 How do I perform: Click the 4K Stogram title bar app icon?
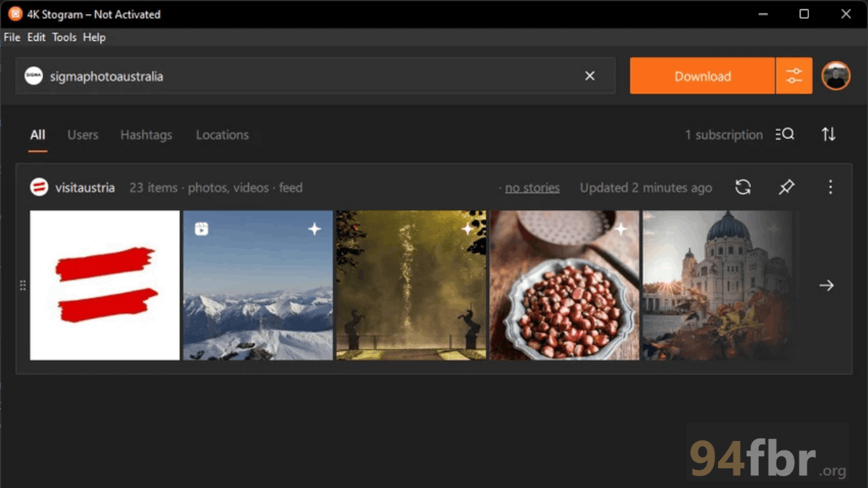pos(15,14)
